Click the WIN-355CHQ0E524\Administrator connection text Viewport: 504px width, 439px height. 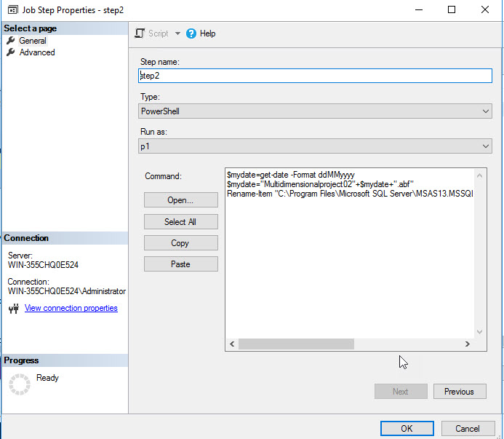(67, 291)
